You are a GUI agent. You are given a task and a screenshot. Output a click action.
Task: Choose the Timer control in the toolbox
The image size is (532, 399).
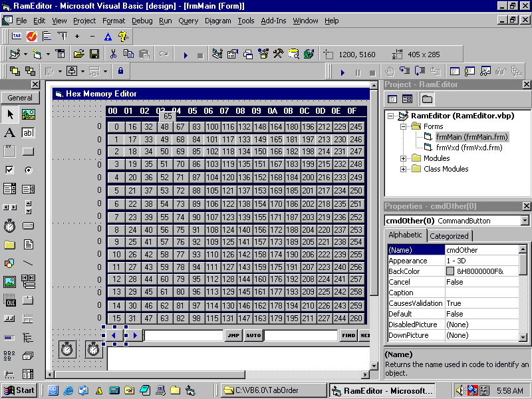click(10, 226)
